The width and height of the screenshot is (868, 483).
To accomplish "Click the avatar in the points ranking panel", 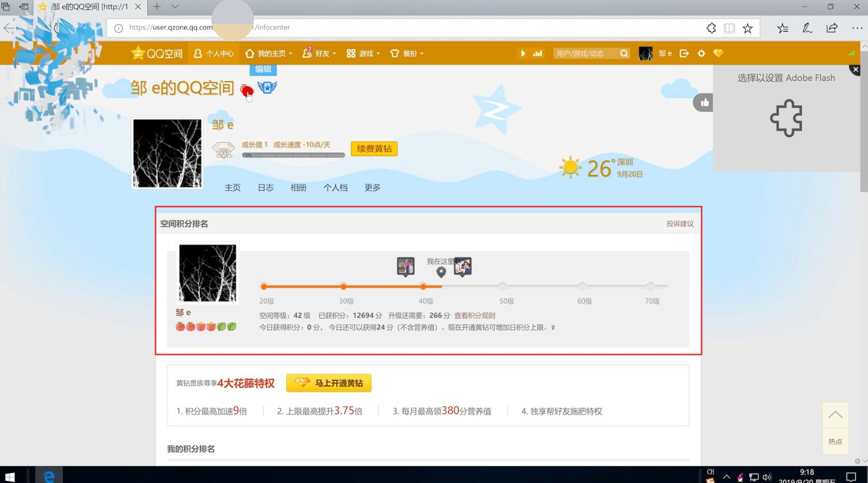I will point(208,273).
